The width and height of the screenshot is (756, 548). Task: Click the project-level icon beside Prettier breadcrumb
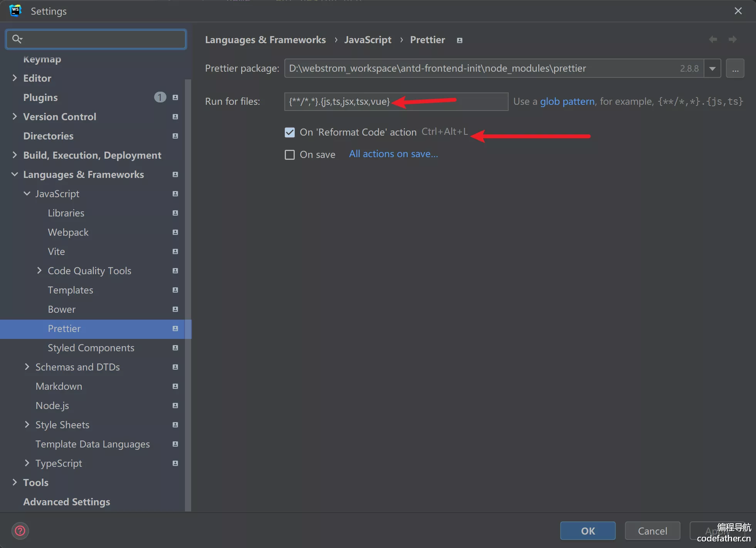tap(459, 40)
